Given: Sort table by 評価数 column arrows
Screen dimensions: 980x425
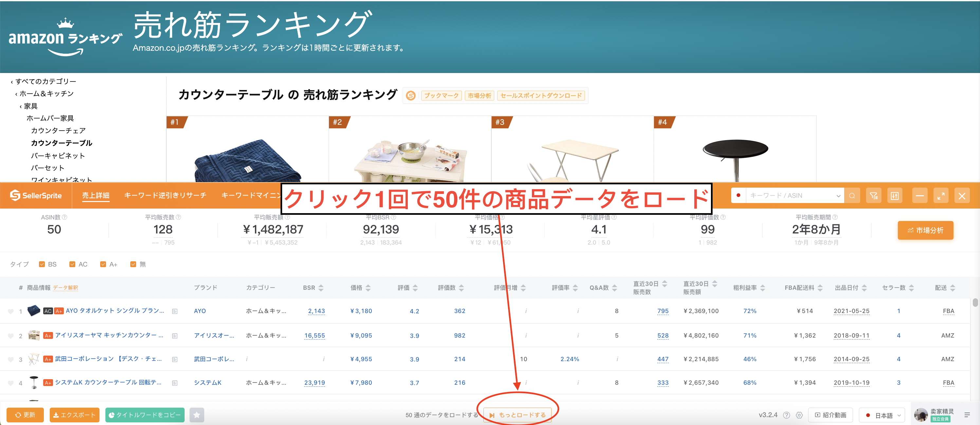Looking at the screenshot, I should click(x=461, y=288).
